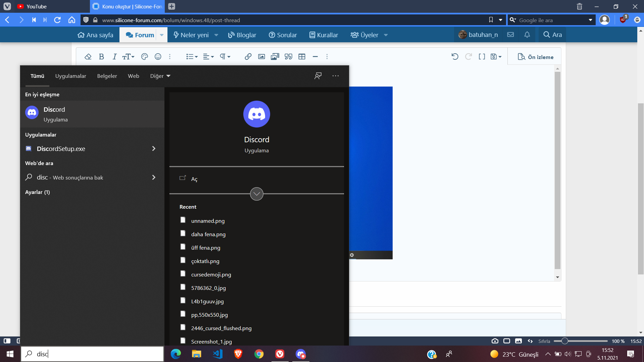Expand DiscordSetup.exe result arrow
This screenshot has height=362, width=644.
154,149
